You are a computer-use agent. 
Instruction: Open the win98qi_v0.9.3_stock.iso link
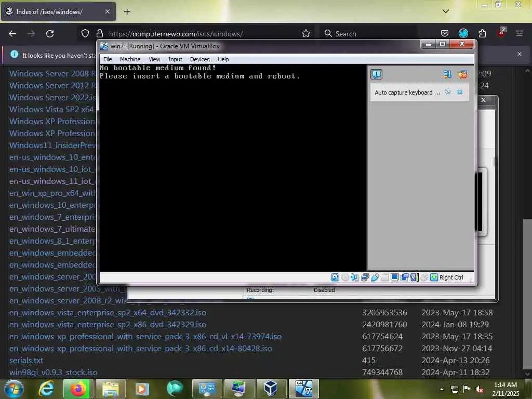54,372
